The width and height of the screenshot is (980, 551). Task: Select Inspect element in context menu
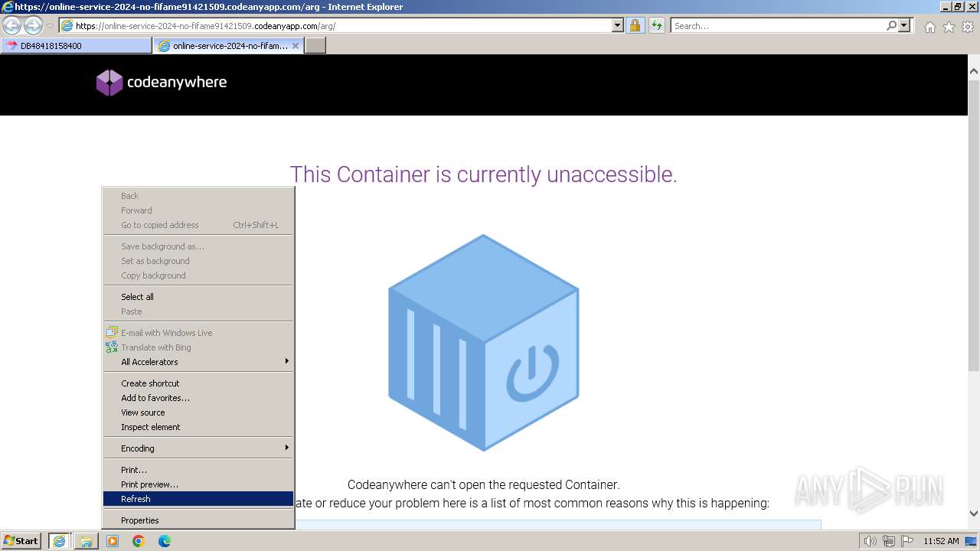pos(198,427)
